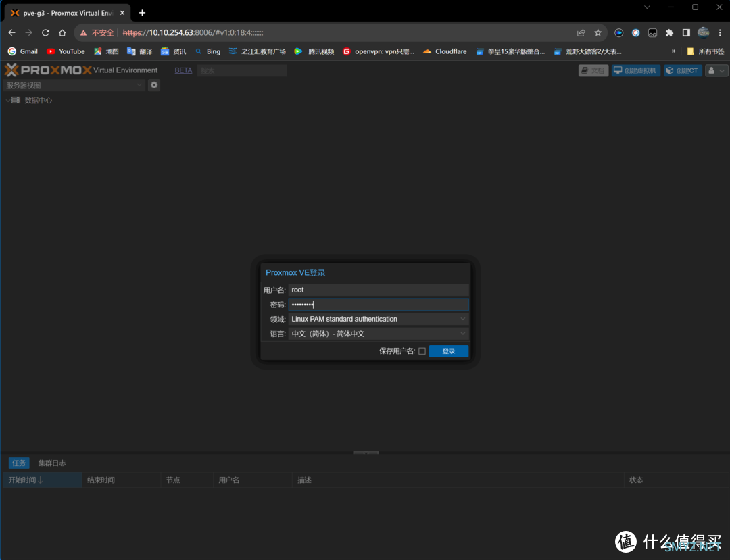
Task: Open the 地图 bookmark
Action: click(106, 51)
